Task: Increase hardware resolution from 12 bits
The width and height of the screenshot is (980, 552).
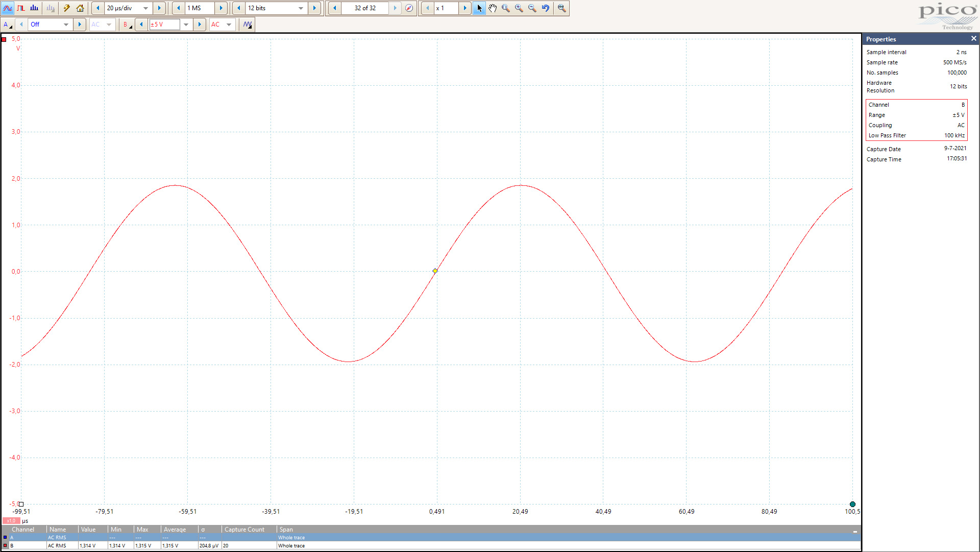Action: pyautogui.click(x=314, y=8)
